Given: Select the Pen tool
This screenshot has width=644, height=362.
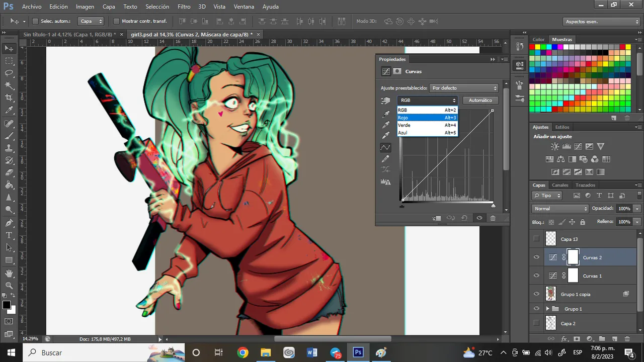Looking at the screenshot, I should [x=9, y=223].
